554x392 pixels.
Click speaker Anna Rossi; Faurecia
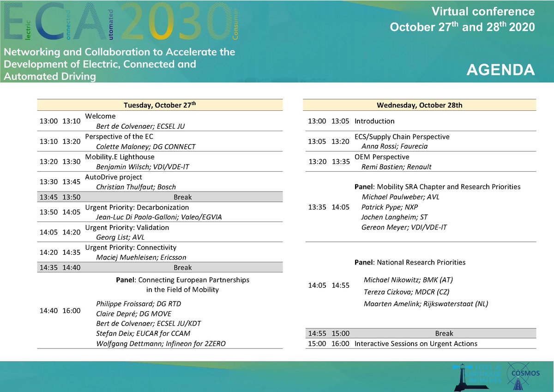pyautogui.click(x=394, y=146)
